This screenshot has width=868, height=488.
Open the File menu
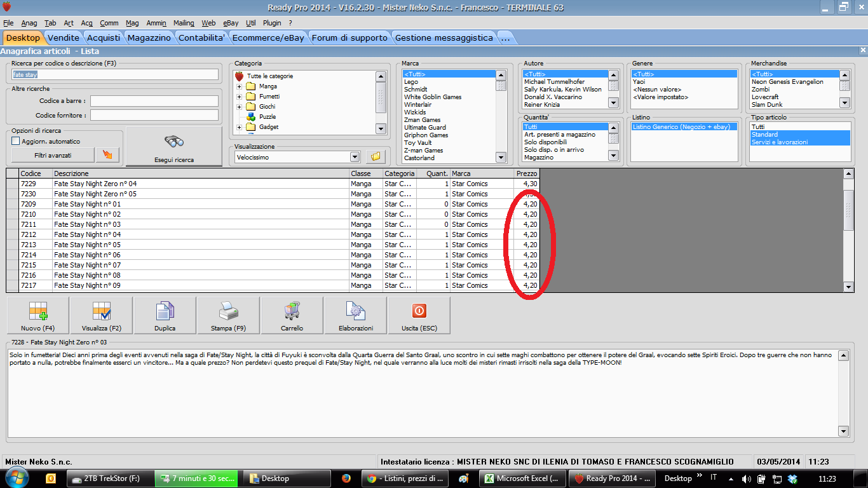click(x=8, y=23)
